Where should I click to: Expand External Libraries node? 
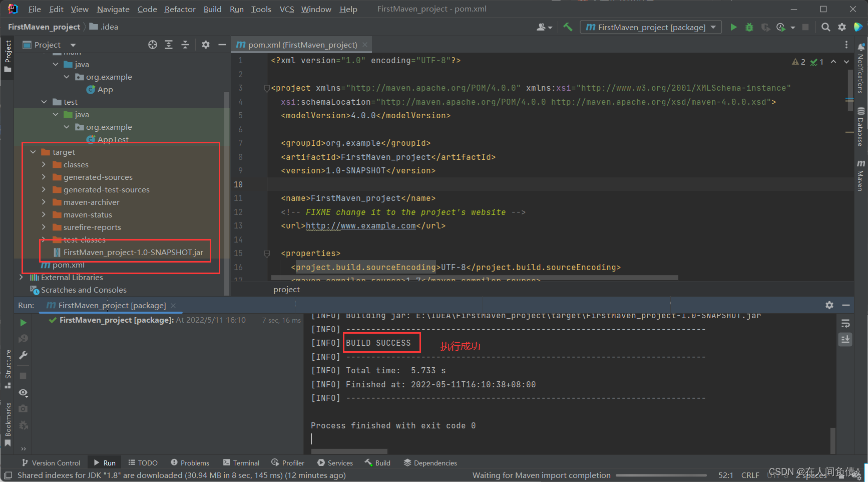[22, 277]
